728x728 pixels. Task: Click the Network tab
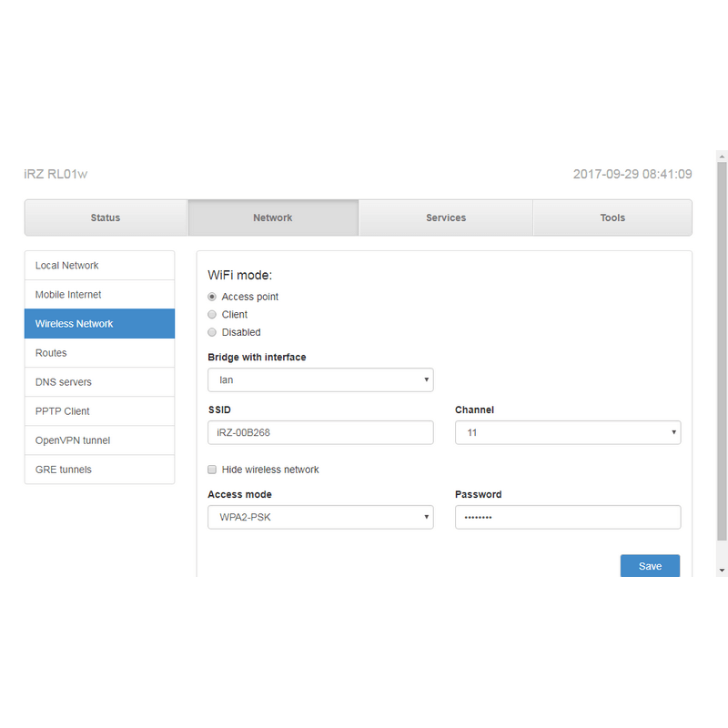273,217
